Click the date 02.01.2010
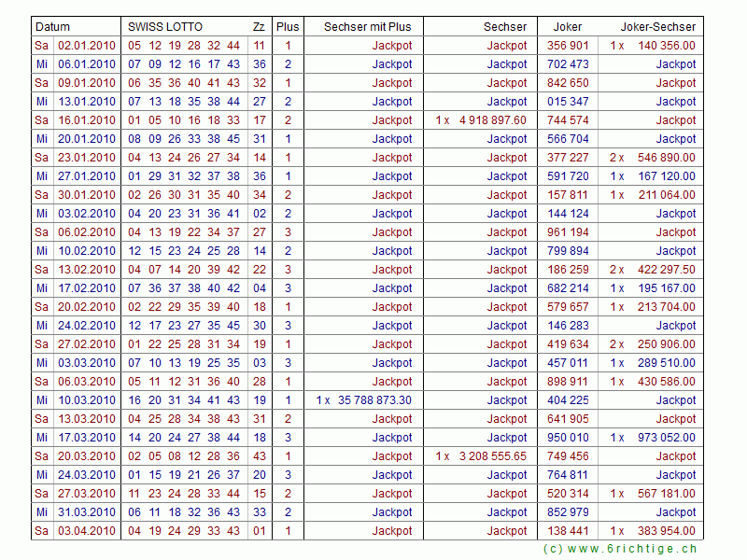The width and height of the screenshot is (747, 560). pos(87,46)
